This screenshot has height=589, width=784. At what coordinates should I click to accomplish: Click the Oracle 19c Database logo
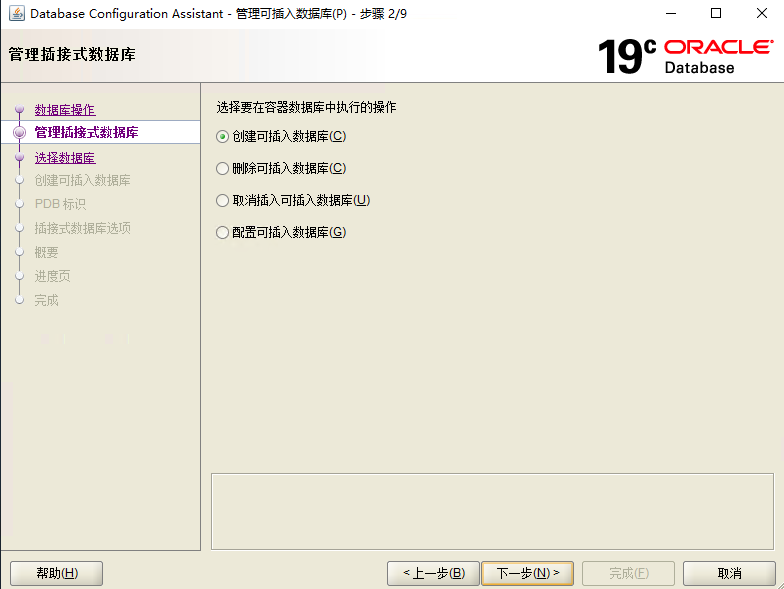pyautogui.click(x=686, y=56)
